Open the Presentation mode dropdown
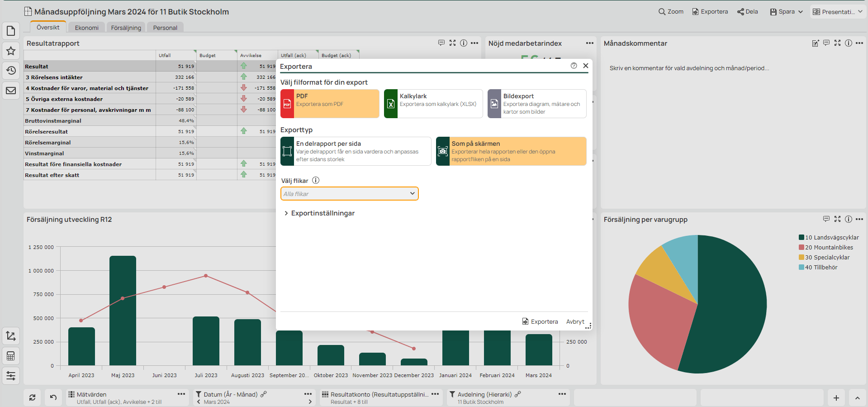 coord(838,12)
